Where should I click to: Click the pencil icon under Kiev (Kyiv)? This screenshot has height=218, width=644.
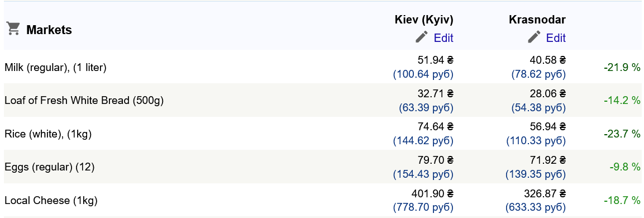421,37
